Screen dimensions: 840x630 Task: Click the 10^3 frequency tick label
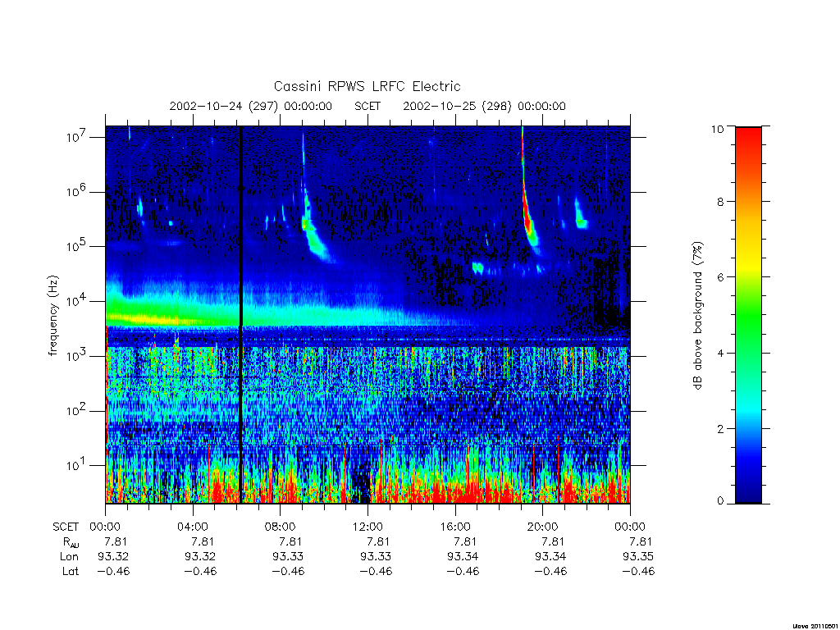click(x=78, y=356)
